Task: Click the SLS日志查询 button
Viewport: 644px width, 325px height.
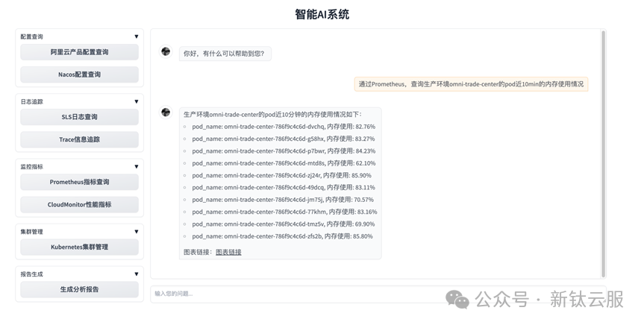Action: point(79,117)
